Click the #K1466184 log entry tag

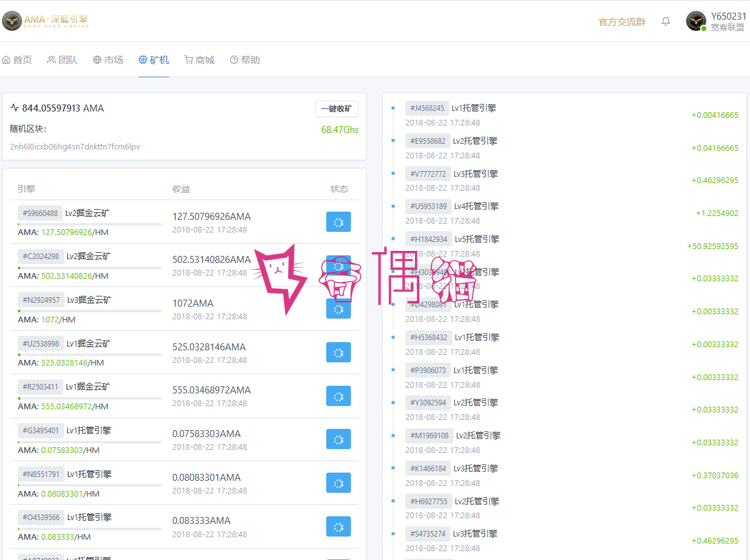(x=428, y=469)
